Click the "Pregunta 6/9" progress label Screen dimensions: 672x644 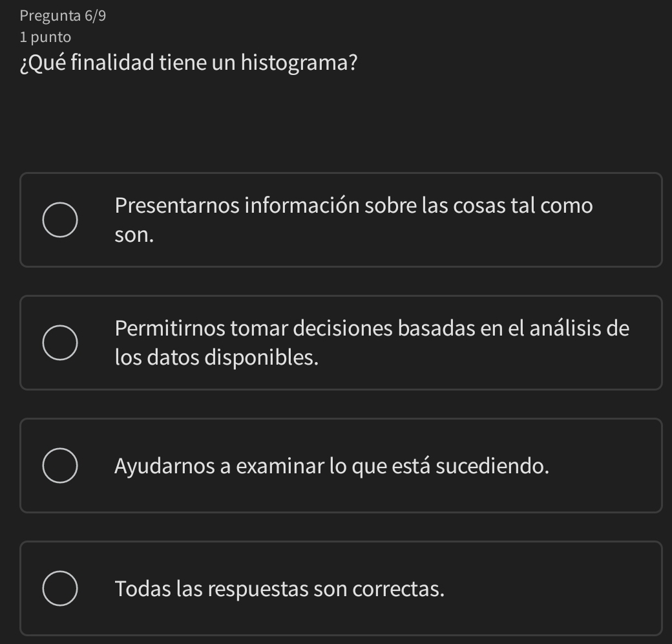[63, 16]
